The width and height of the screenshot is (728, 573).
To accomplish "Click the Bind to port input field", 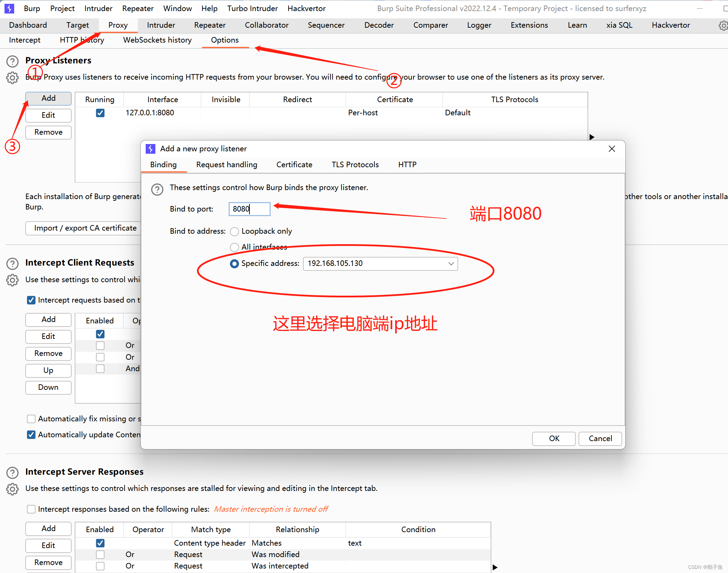I will click(x=249, y=209).
